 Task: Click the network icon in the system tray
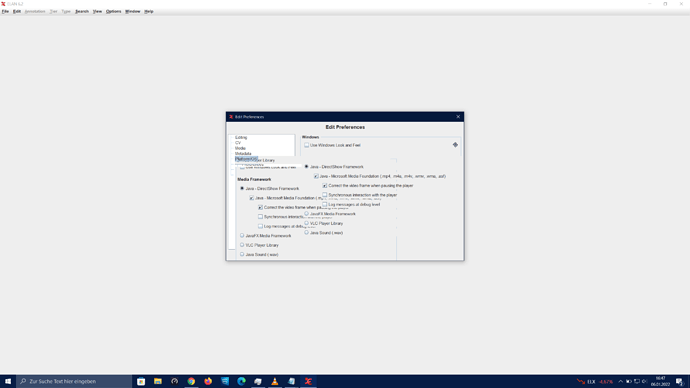(637, 381)
